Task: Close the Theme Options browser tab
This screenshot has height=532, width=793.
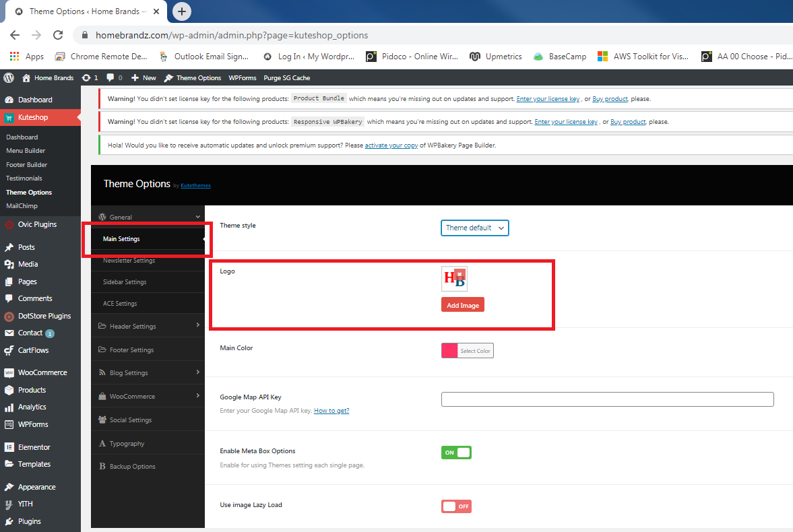Action: 156,11
